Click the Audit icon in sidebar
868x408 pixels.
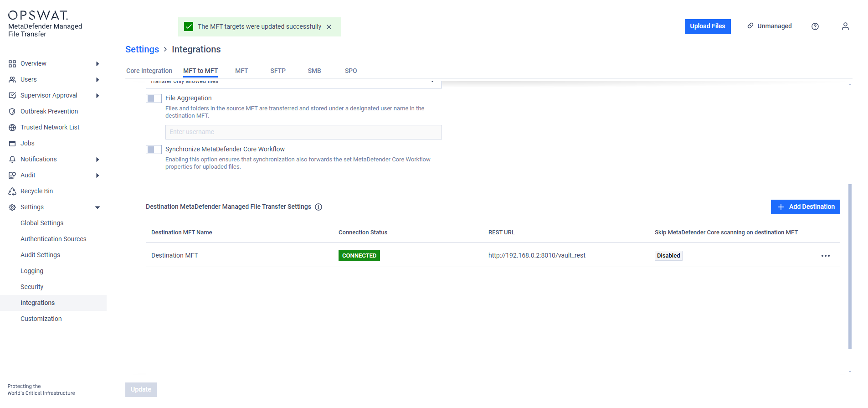coord(12,176)
